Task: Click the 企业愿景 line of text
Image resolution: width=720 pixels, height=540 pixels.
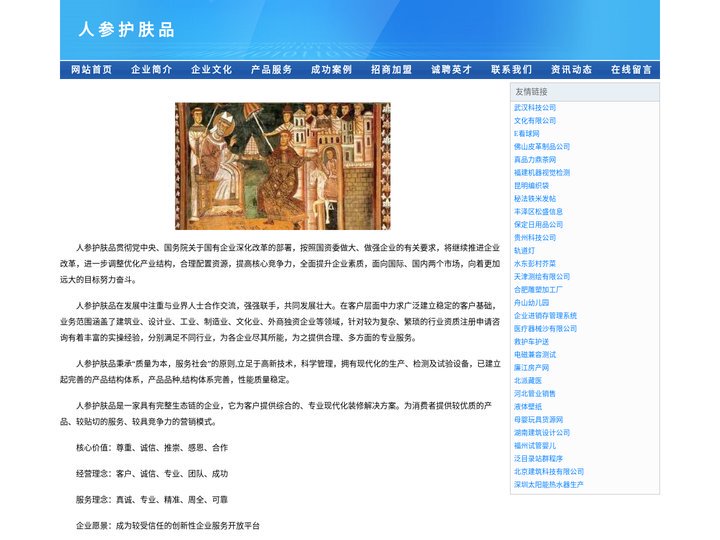Action: 168,526
